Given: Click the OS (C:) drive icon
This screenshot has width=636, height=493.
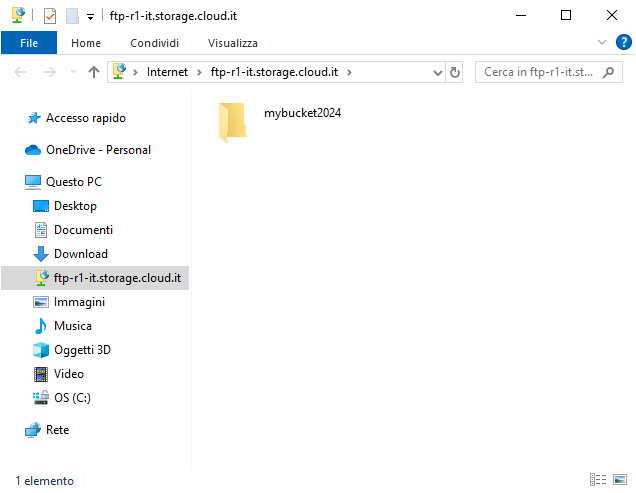Looking at the screenshot, I should pos(41,398).
